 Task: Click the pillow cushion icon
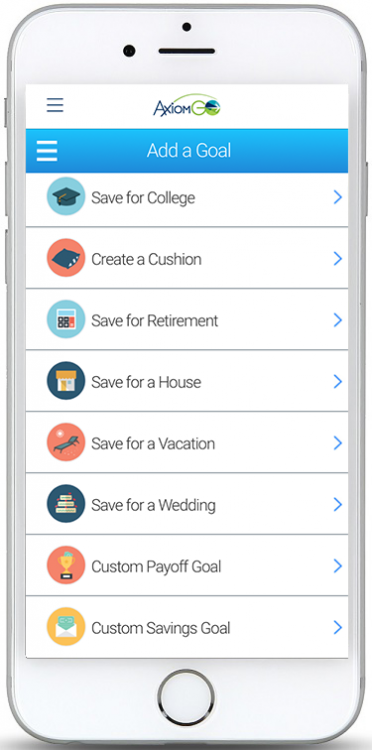[x=66, y=258]
